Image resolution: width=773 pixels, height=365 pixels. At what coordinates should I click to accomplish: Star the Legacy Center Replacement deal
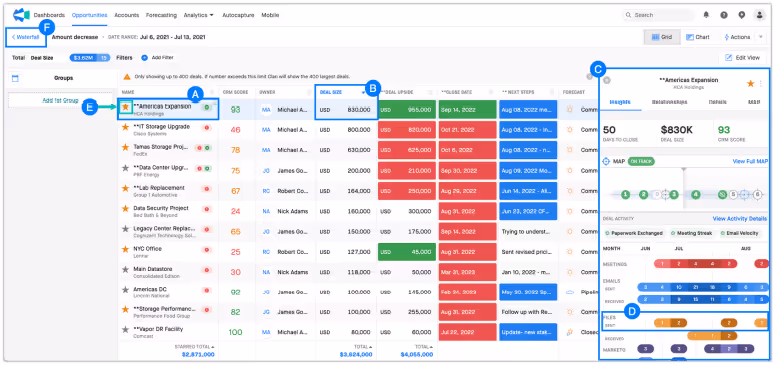tap(126, 229)
